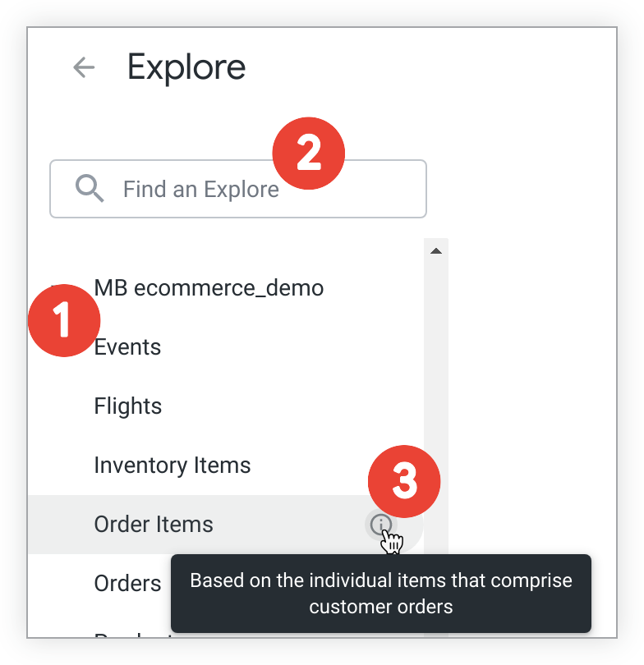Click the Order Items description tooltip
The image size is (644, 665).
pos(380,594)
